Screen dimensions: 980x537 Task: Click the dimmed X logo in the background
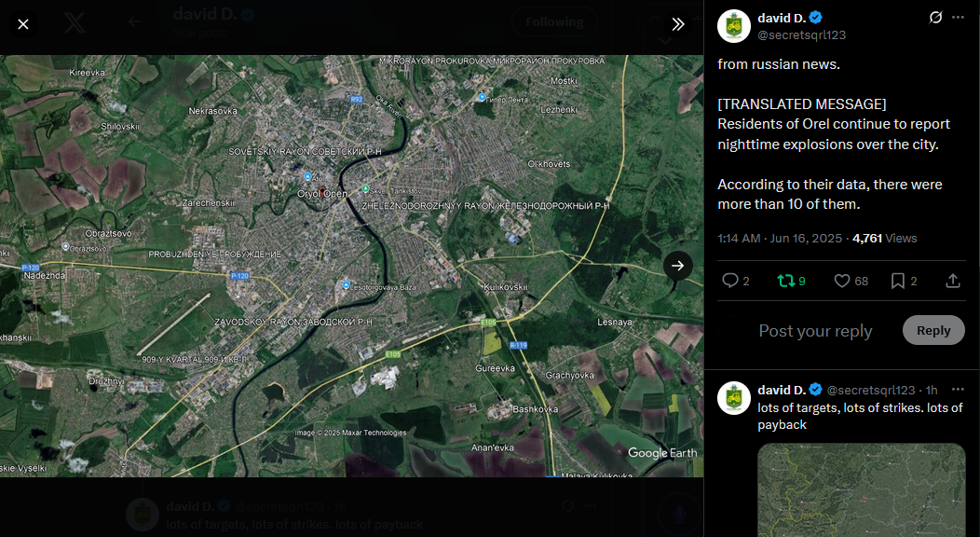[75, 23]
